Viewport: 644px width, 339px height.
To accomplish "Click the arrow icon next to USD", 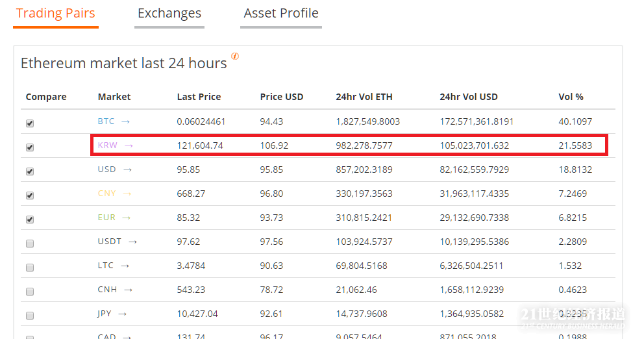I will (127, 169).
